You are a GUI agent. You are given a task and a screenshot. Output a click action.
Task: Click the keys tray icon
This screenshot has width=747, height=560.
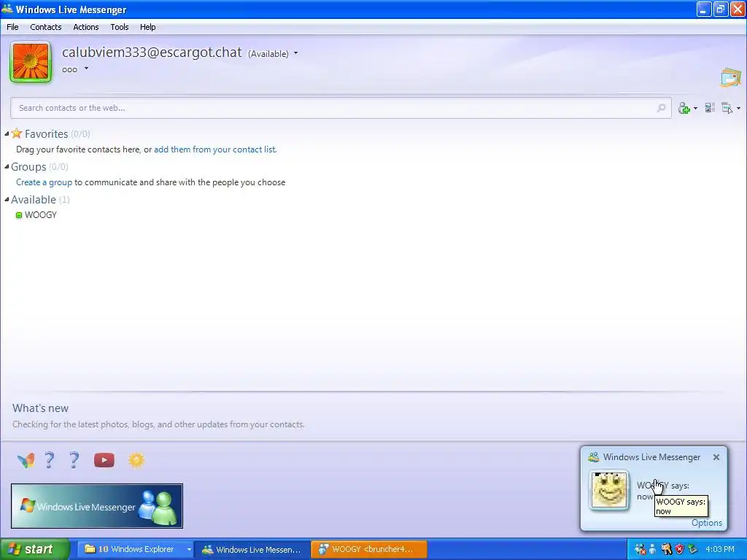coord(667,550)
